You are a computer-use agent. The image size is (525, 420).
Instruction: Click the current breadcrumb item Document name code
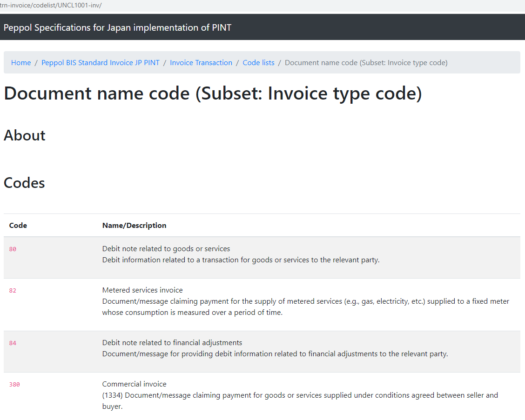[x=366, y=63]
